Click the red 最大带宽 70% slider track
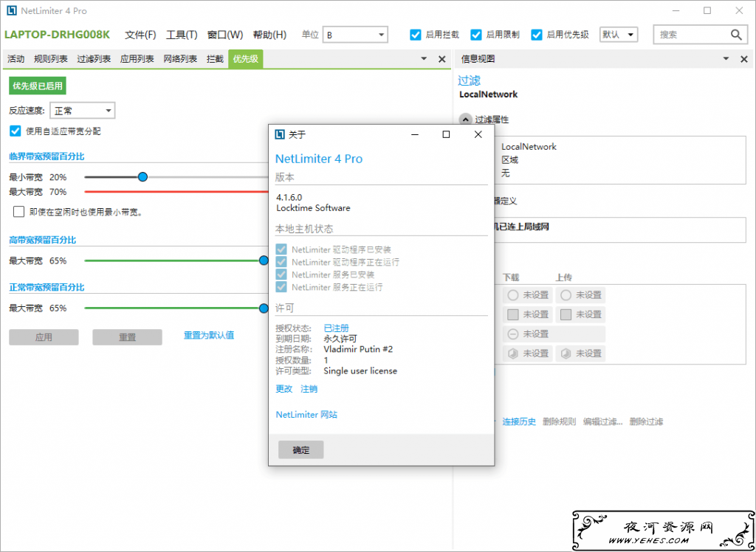Screen dimensions: 756x552 (176, 192)
